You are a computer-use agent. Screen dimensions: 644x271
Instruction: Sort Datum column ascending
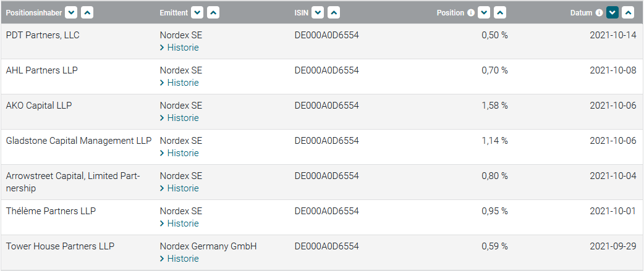629,12
